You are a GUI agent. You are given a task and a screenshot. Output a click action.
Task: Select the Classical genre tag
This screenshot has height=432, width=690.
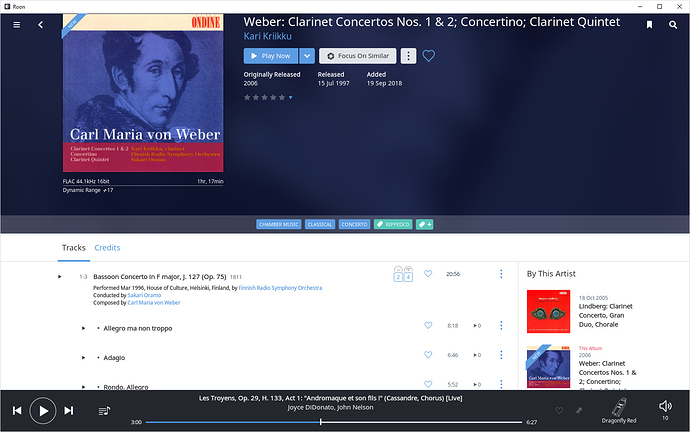320,224
